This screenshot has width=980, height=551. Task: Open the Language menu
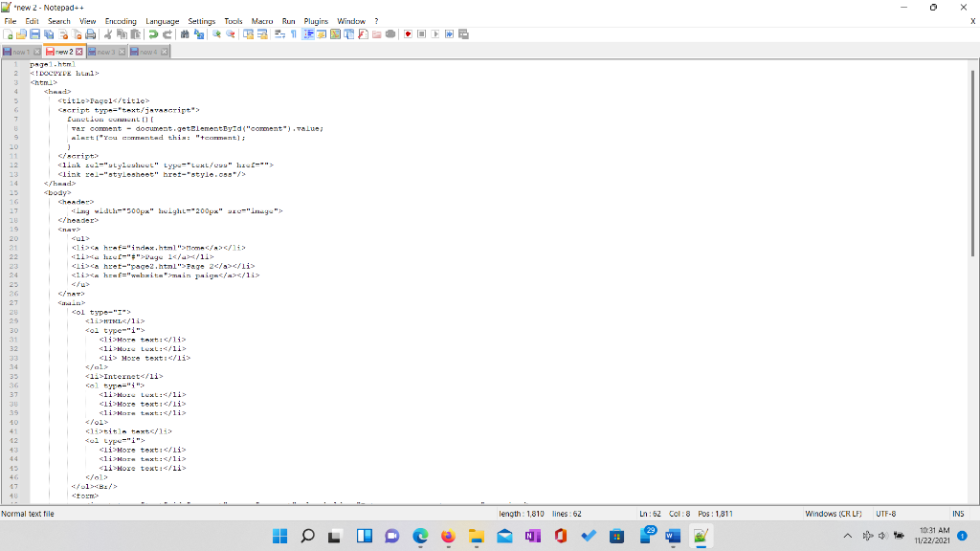click(163, 20)
